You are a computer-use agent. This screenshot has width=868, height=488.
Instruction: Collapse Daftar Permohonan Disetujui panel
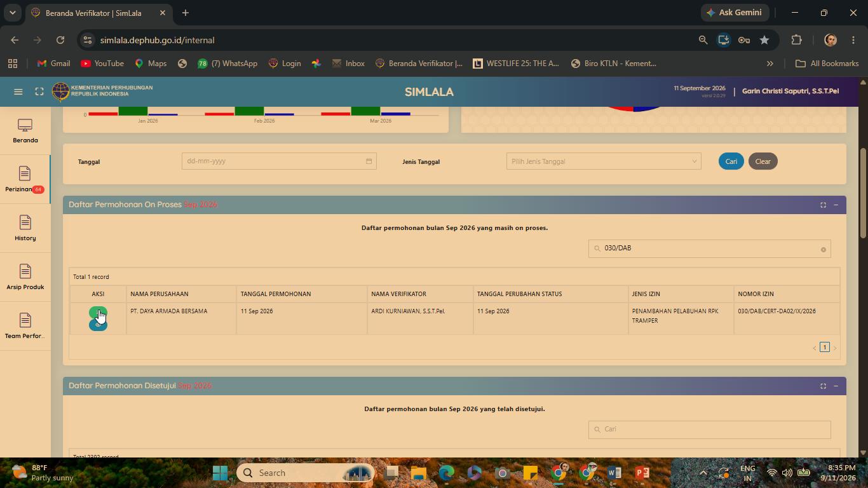[836, 386]
